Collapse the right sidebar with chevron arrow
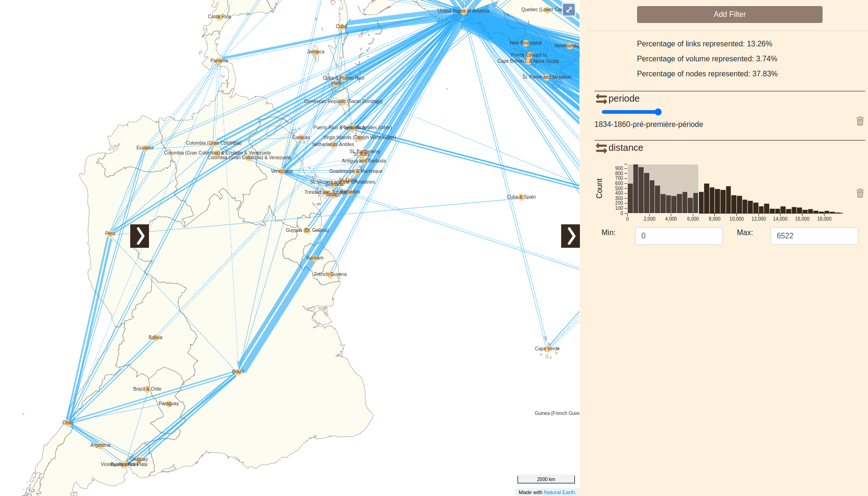This screenshot has width=868, height=496. (571, 236)
